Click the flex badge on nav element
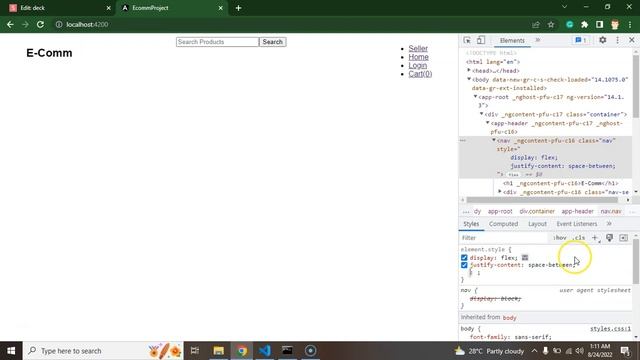The height and width of the screenshot is (360, 640). click(x=513, y=175)
